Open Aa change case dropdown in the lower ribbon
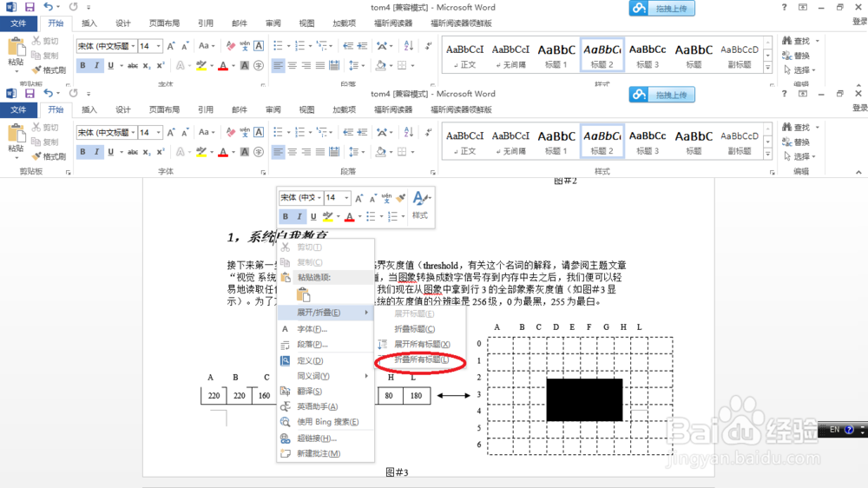Image resolution: width=868 pixels, height=488 pixels. coord(207,132)
